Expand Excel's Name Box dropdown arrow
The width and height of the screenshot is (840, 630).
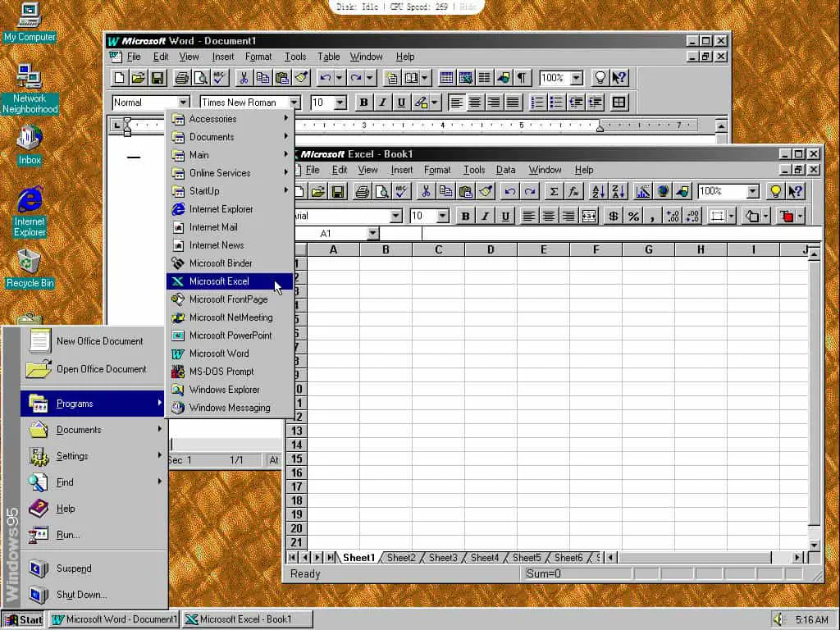click(x=373, y=233)
